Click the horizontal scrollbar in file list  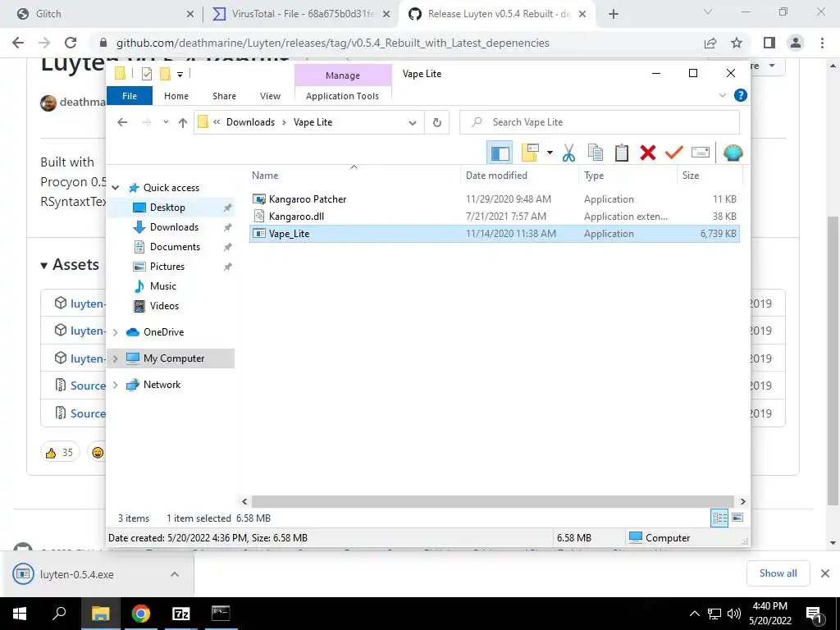[492, 501]
